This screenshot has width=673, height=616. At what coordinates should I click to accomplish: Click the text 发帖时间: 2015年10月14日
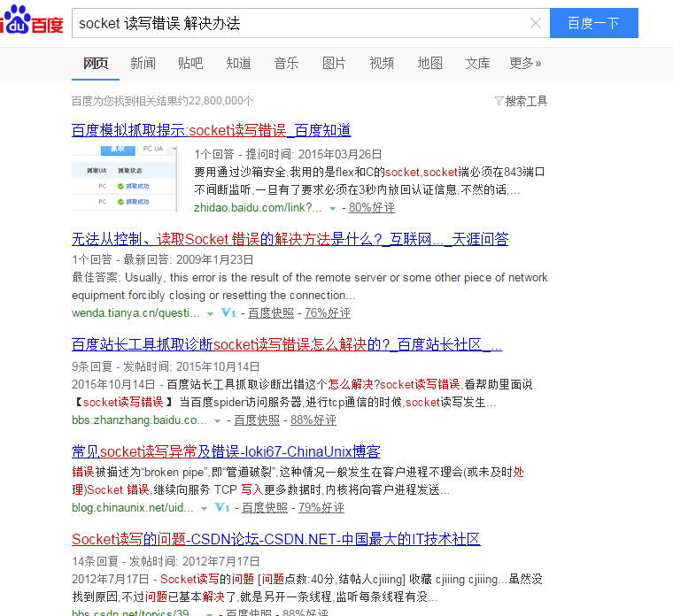[x=191, y=367]
